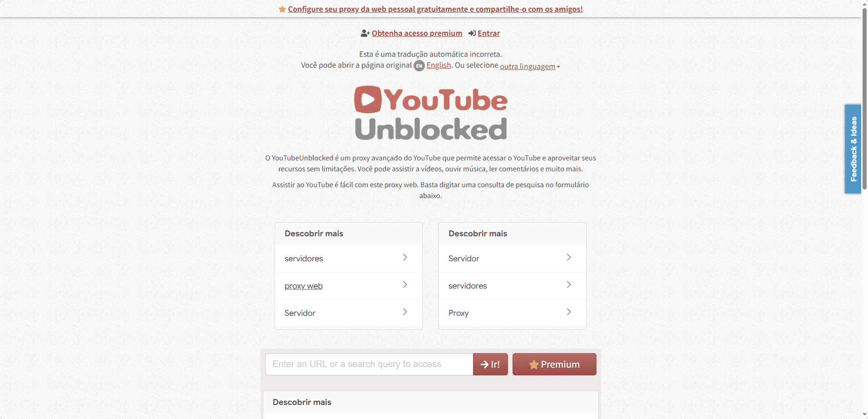Expand the servidores item in the right card
The height and width of the screenshot is (419, 868).
(513, 286)
